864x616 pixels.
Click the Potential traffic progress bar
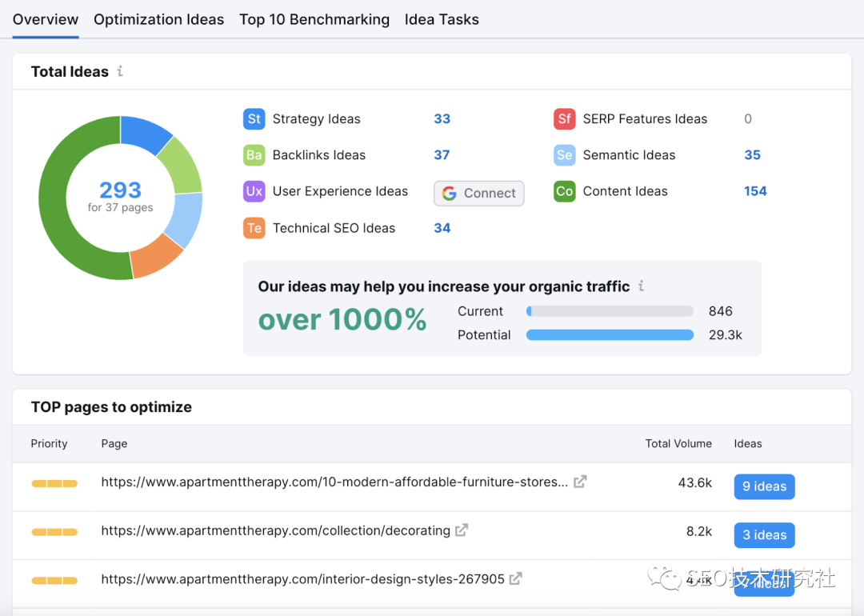click(610, 335)
